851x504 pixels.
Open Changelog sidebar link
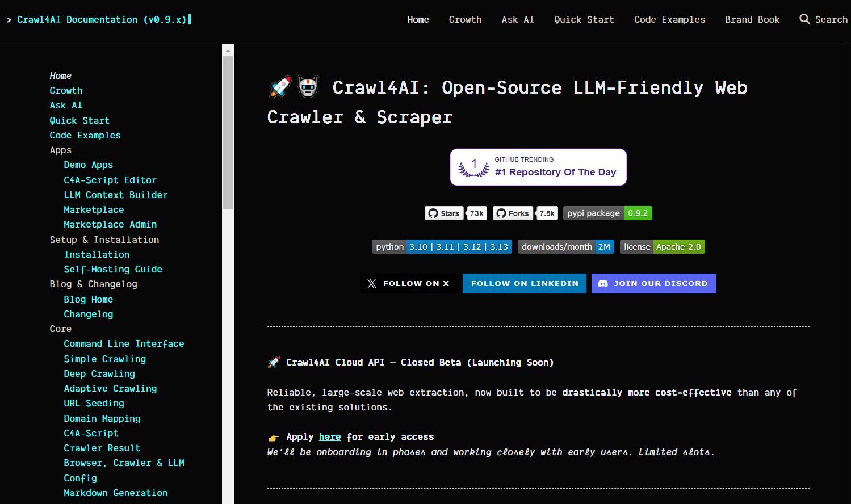coord(88,314)
